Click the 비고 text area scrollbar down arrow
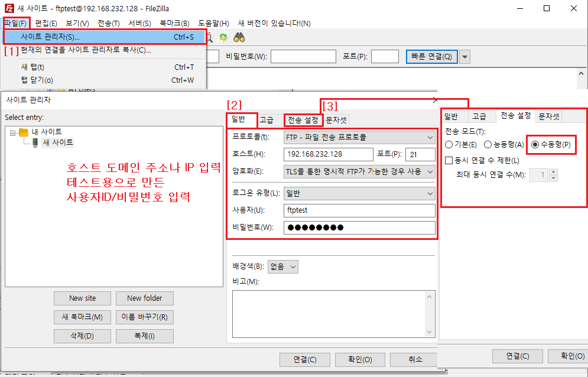The height and width of the screenshot is (377, 588). (430, 332)
